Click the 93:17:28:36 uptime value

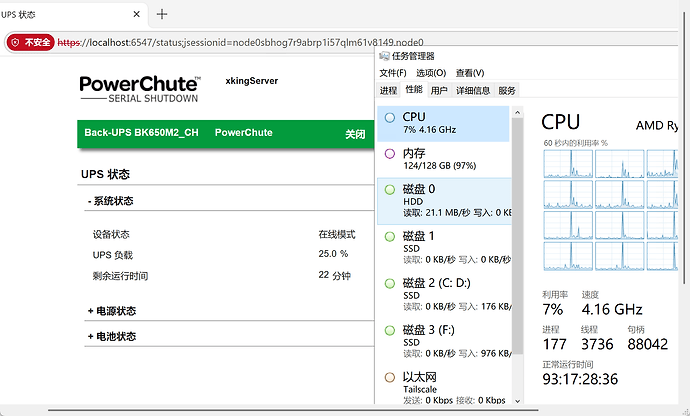[x=580, y=379]
